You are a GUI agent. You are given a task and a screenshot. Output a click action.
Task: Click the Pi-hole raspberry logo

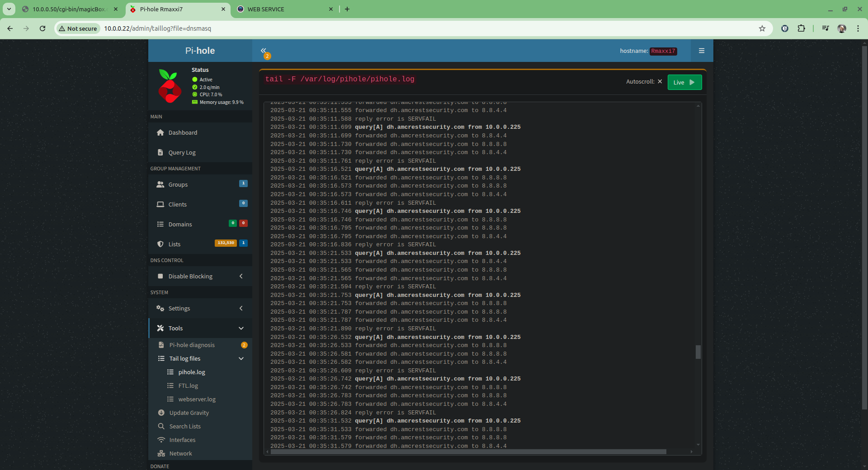click(170, 86)
